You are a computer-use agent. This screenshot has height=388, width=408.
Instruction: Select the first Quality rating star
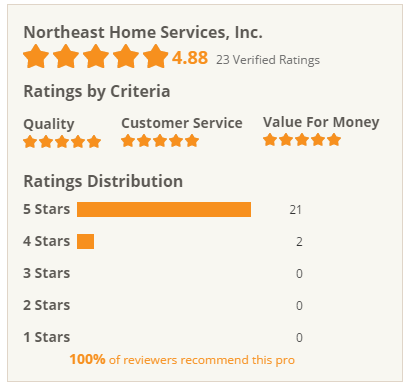pyautogui.click(x=30, y=141)
